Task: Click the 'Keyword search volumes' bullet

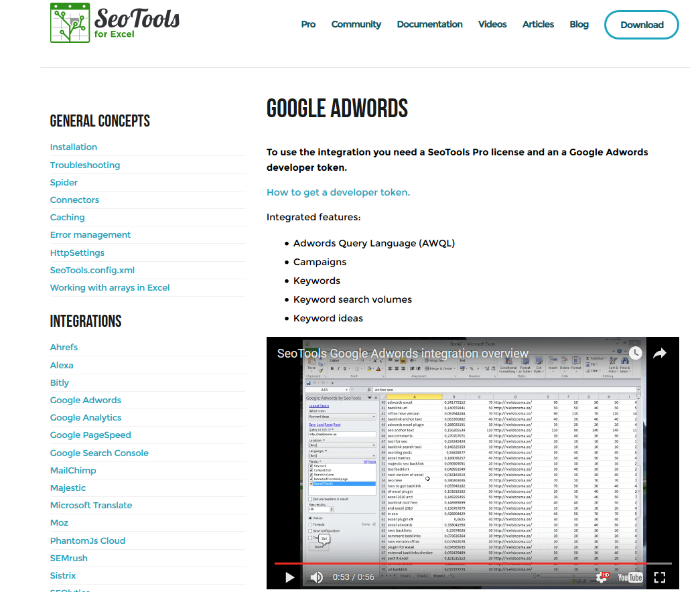Action: [352, 299]
